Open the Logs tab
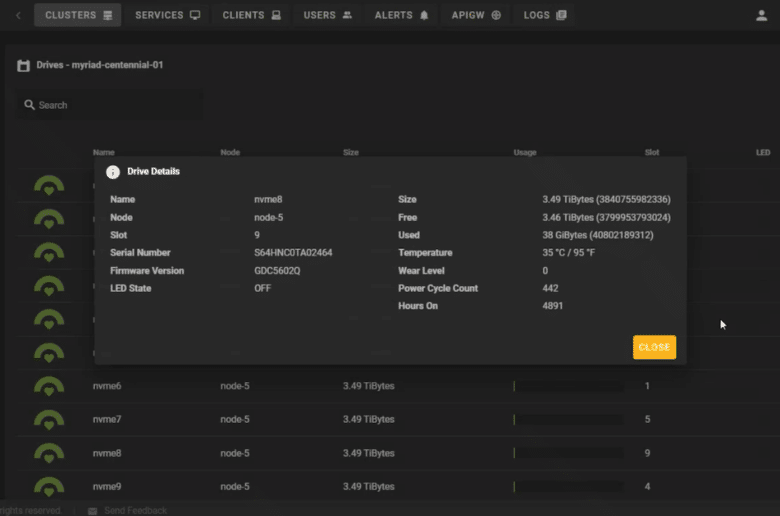The width and height of the screenshot is (780, 516). 544,15
